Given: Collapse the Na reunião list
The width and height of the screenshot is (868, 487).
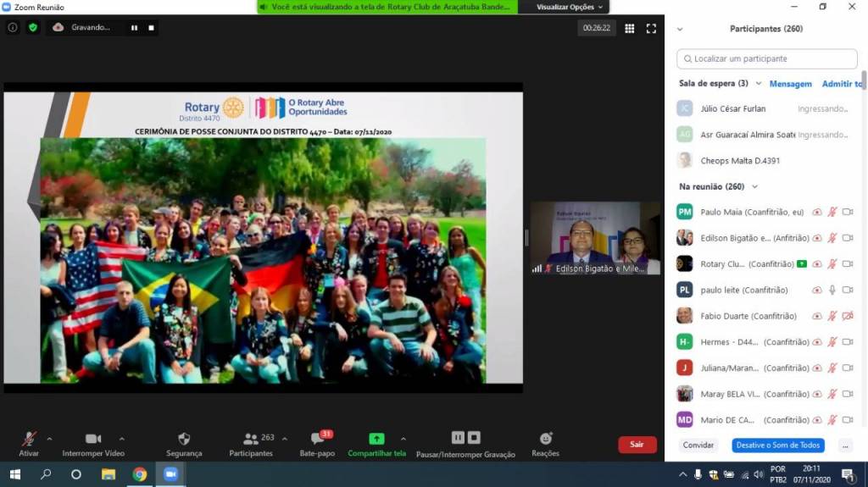Looking at the screenshot, I should [x=754, y=186].
